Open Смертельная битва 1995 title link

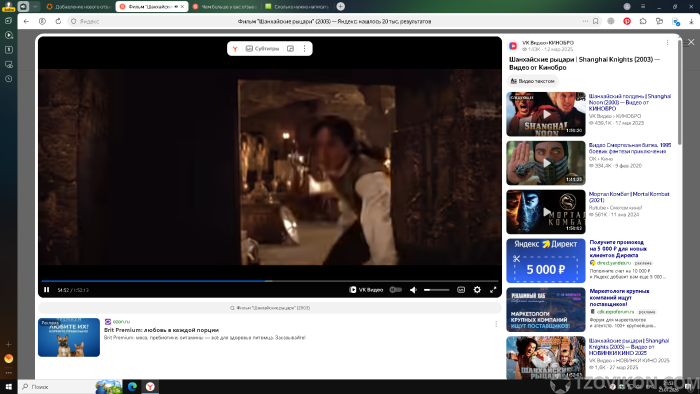pos(630,148)
